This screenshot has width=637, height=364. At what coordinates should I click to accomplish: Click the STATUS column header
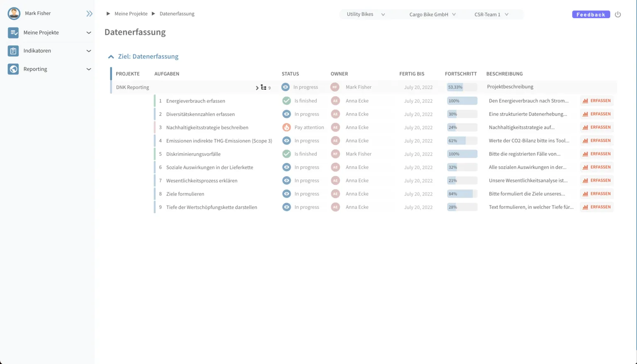290,74
